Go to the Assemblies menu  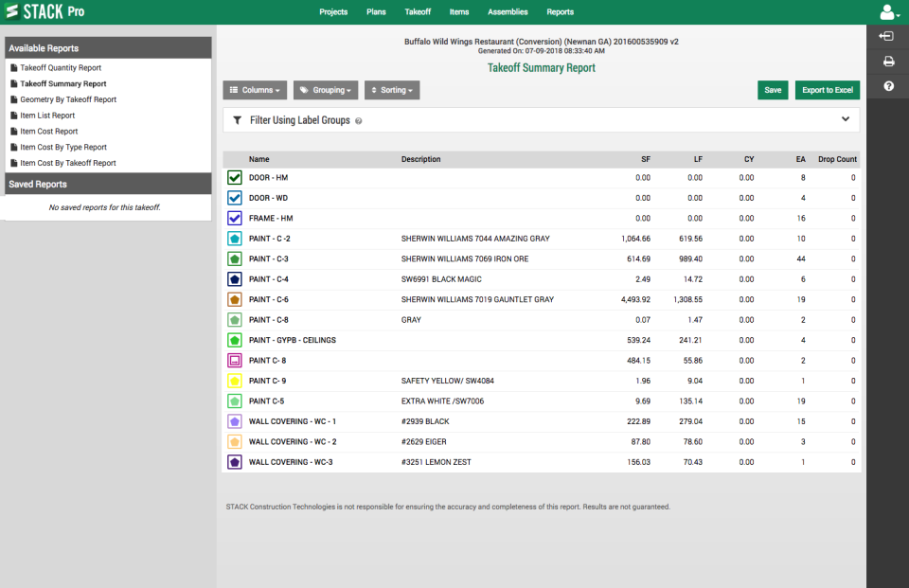[508, 12]
